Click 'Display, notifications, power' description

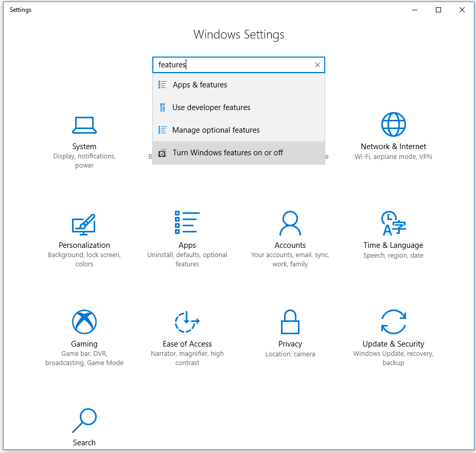(x=84, y=160)
